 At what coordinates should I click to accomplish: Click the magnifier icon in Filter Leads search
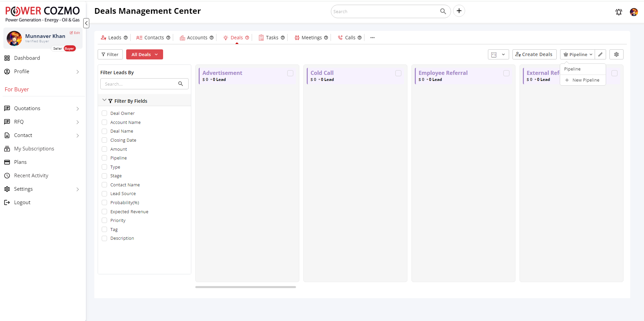point(181,84)
